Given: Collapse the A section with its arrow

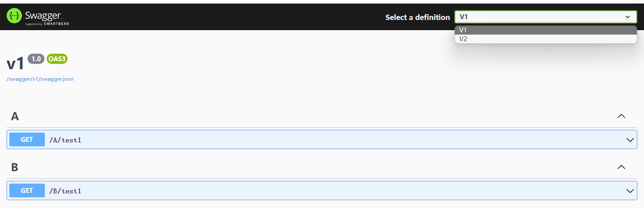Looking at the screenshot, I should [x=621, y=116].
